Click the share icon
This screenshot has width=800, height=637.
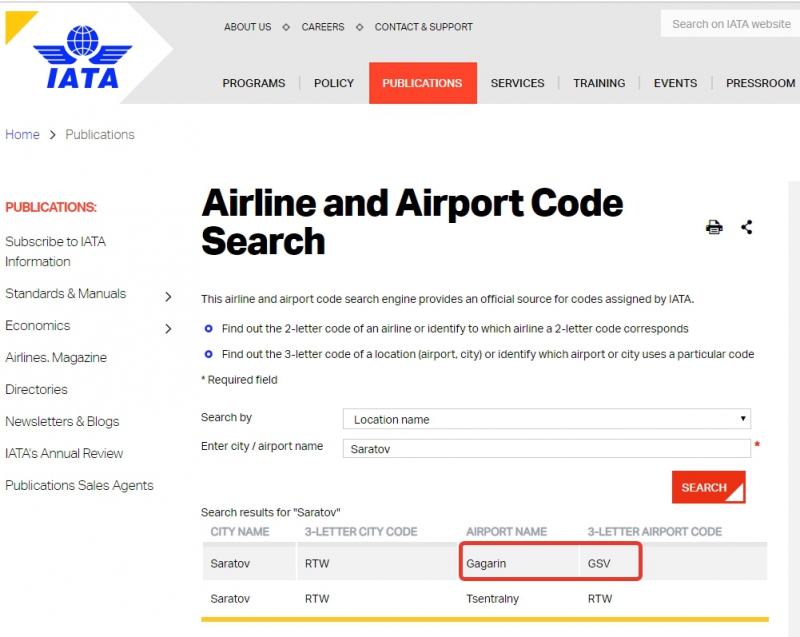(747, 227)
